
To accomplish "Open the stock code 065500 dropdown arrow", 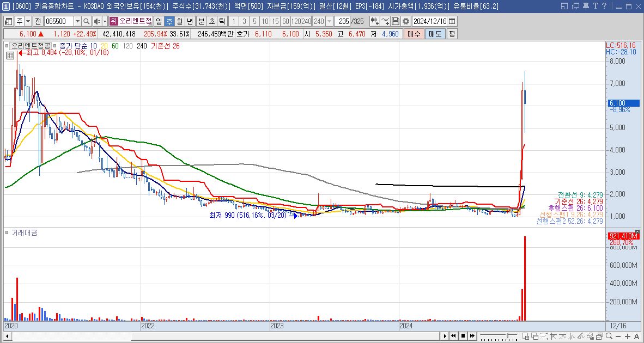I will [x=77, y=21].
